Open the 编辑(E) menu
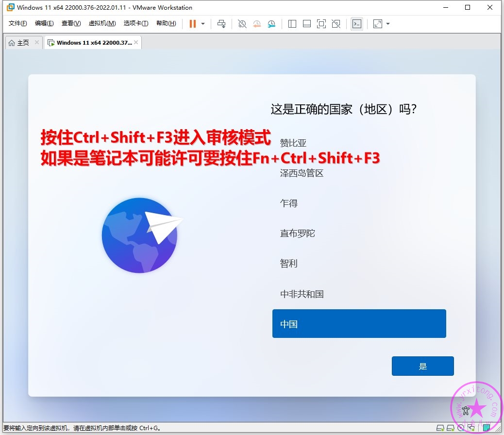Screen dimensions: 504x435 click(x=44, y=23)
